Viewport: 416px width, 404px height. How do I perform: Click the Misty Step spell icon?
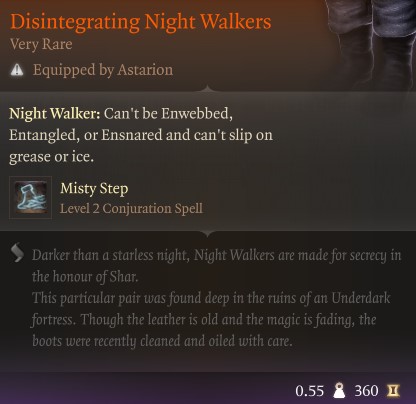pyautogui.click(x=30, y=197)
